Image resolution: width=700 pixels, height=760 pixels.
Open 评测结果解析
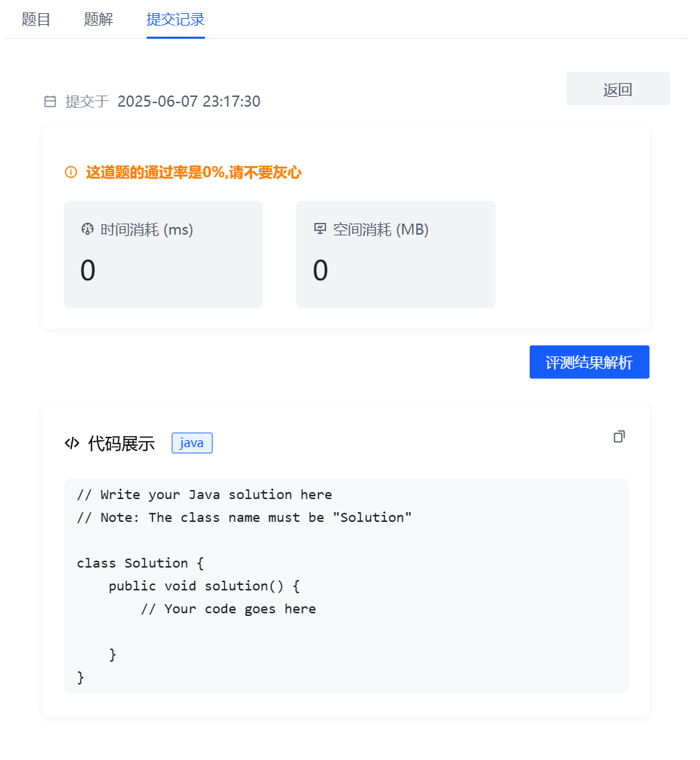point(589,361)
